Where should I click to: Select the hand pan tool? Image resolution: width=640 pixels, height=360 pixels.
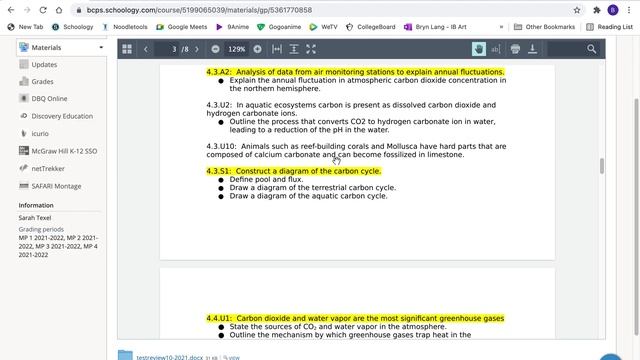click(x=479, y=49)
